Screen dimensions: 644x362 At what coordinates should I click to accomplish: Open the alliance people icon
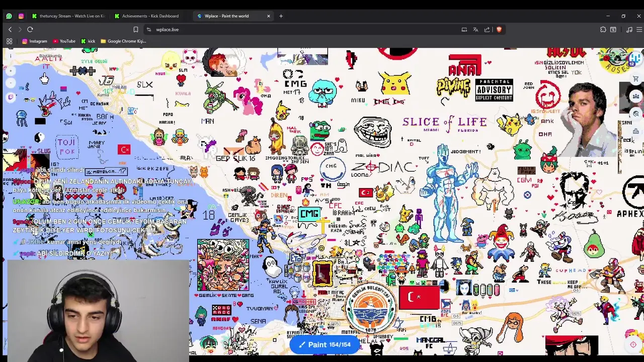point(636,96)
